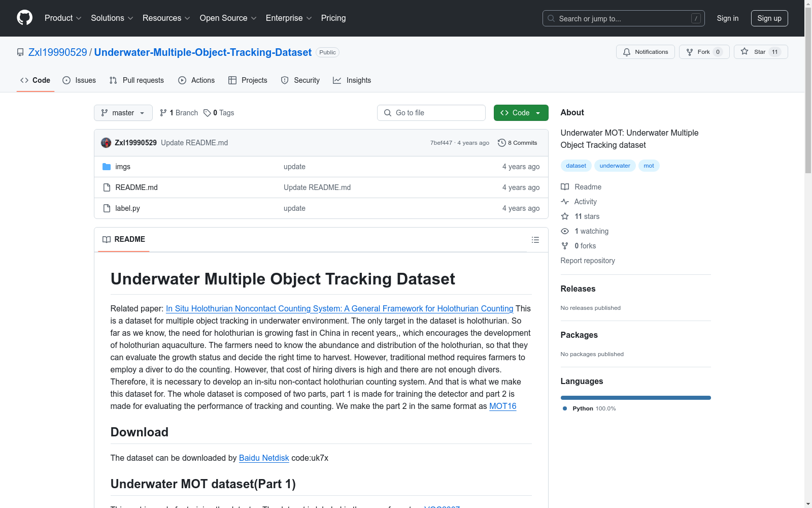Click the Security shield icon
This screenshot has height=508, width=812.
point(284,80)
